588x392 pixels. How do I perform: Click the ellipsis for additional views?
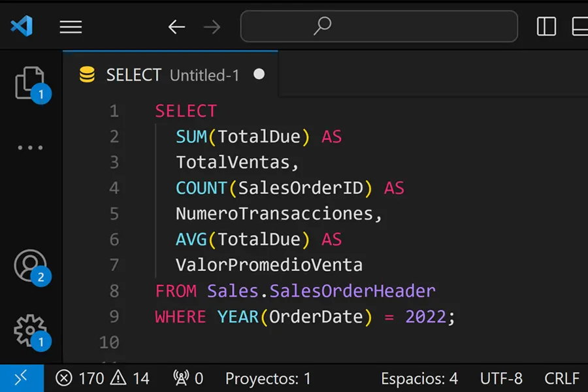(29, 147)
